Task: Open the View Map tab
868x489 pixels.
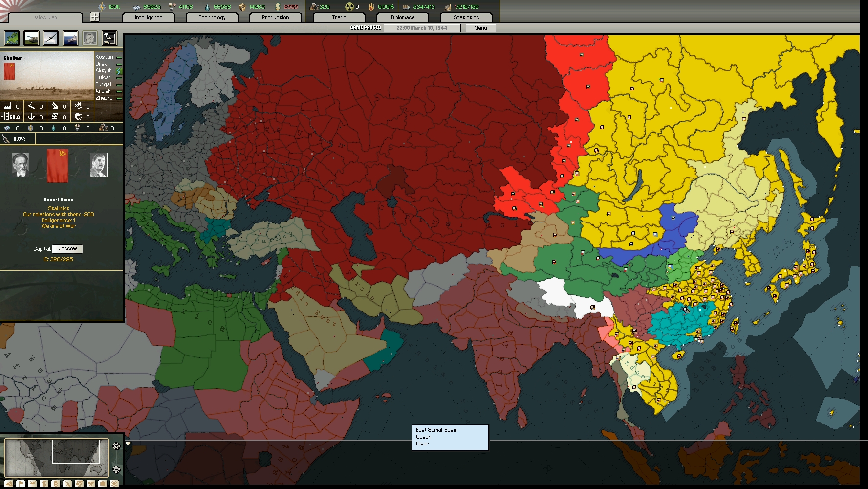Action: (x=45, y=18)
